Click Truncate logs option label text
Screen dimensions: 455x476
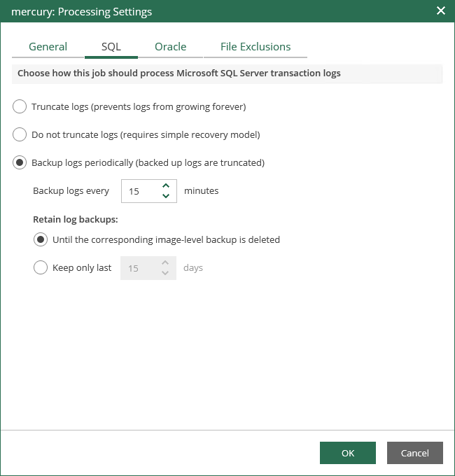tap(139, 106)
